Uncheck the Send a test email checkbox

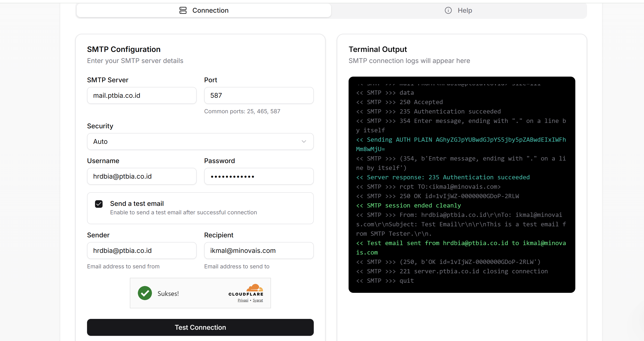pyautogui.click(x=99, y=204)
